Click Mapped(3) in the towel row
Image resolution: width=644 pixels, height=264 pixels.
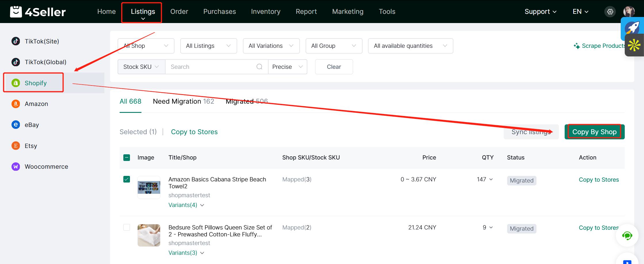pos(297,179)
